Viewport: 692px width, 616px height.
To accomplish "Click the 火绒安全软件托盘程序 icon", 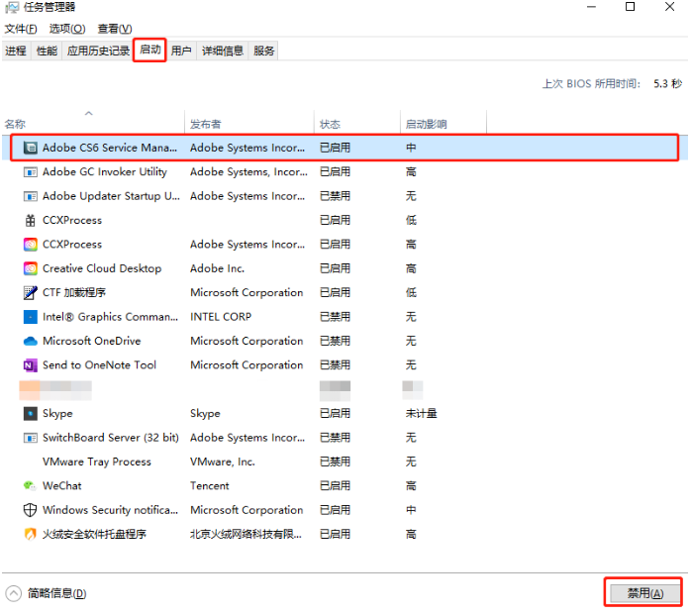I will pos(30,535).
